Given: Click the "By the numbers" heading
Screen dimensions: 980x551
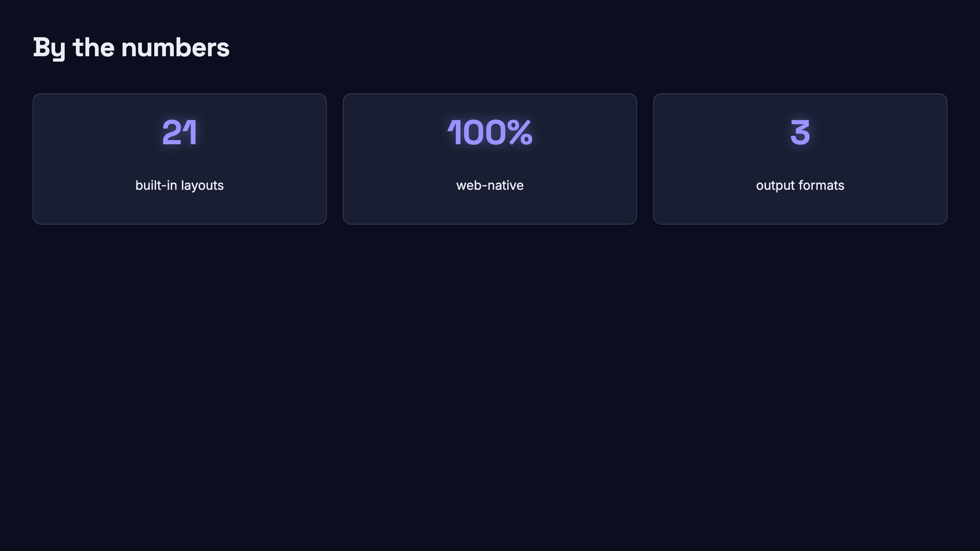Looking at the screenshot, I should pos(131,48).
